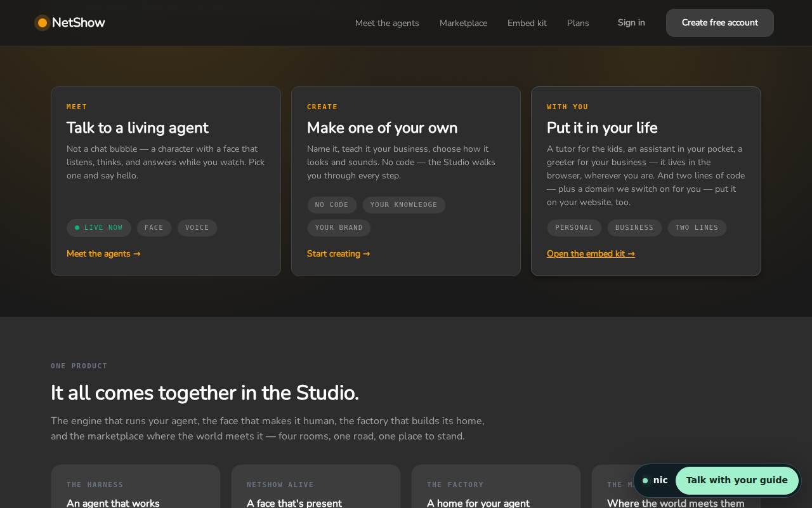Click the green status dot beside nic
This screenshot has height=508, width=812.
(x=645, y=481)
